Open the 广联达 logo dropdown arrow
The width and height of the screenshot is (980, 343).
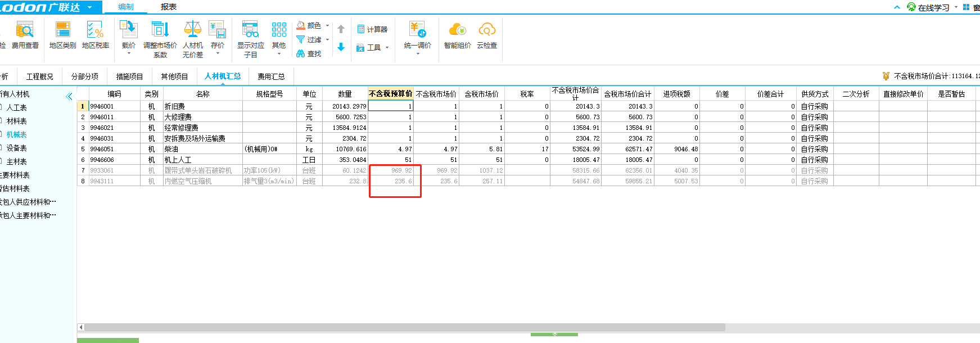pyautogui.click(x=89, y=7)
